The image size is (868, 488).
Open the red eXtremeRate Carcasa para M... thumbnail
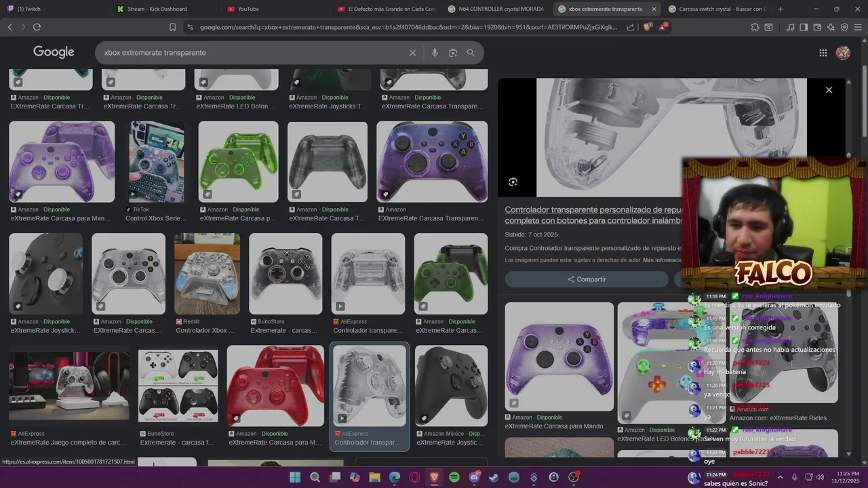click(x=275, y=386)
